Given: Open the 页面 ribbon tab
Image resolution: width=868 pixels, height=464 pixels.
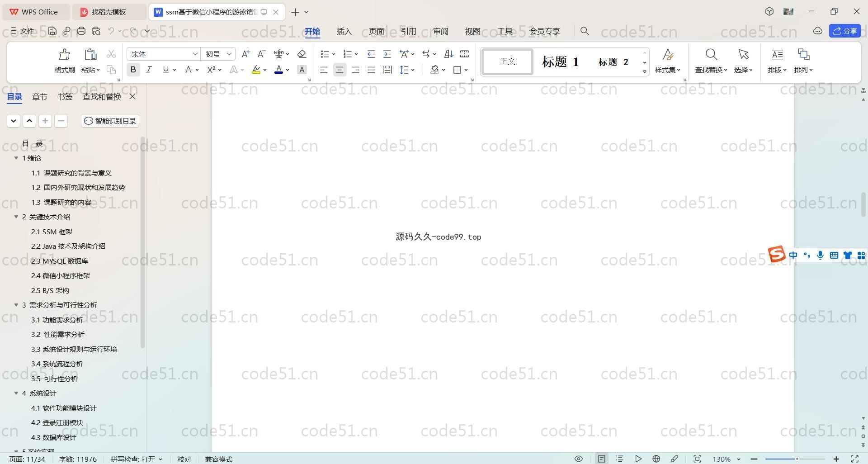Looking at the screenshot, I should point(376,31).
